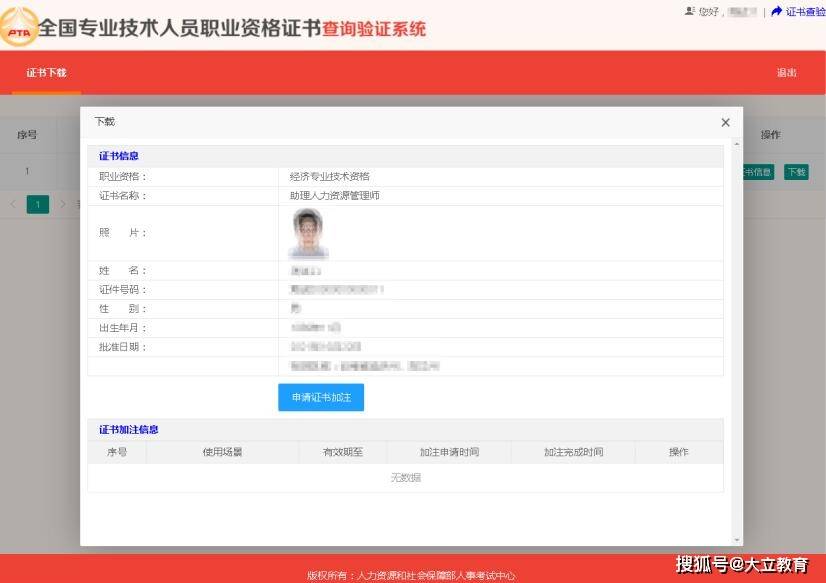Click the 申请证书加注 button
The height and width of the screenshot is (583, 826).
(x=321, y=398)
